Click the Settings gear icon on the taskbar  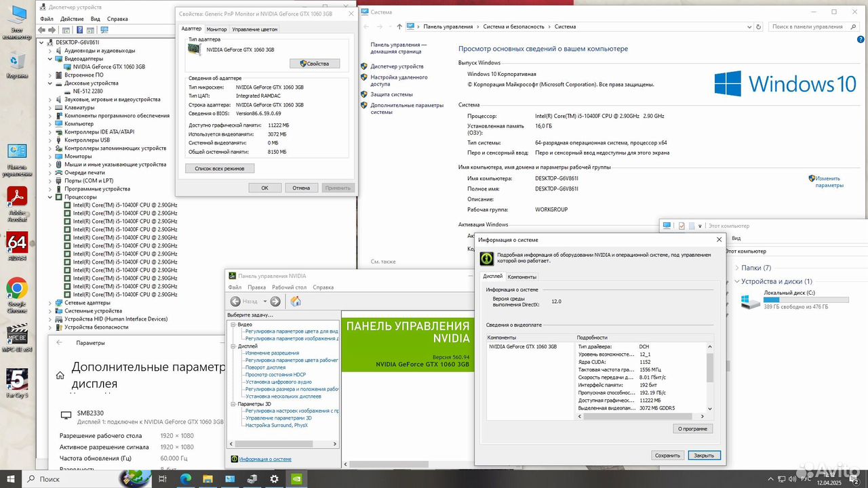pyautogui.click(x=274, y=479)
